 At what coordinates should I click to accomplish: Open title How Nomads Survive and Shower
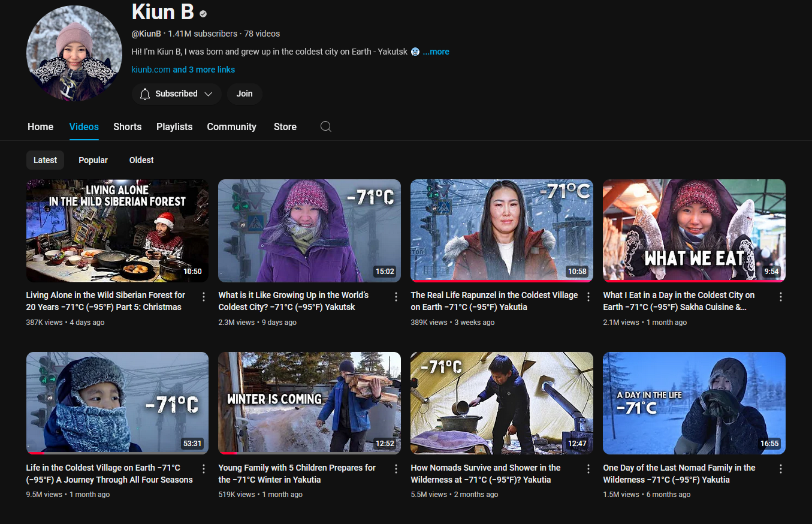coord(486,474)
